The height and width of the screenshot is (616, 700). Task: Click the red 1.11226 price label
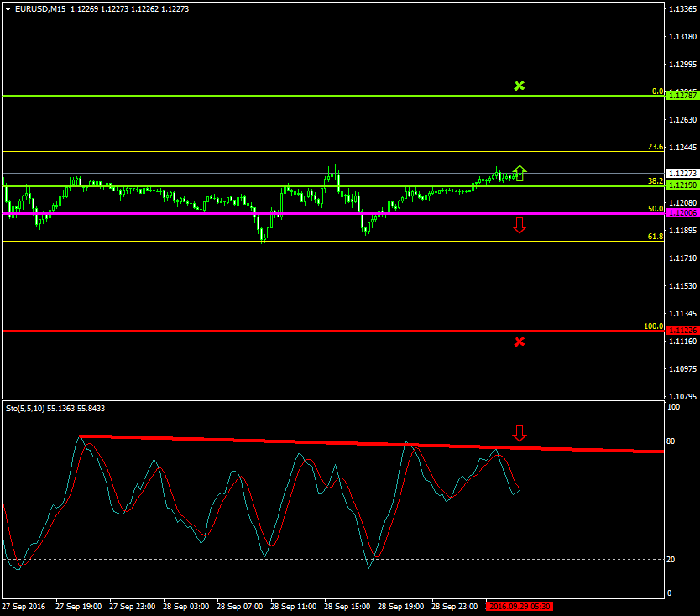click(x=681, y=331)
